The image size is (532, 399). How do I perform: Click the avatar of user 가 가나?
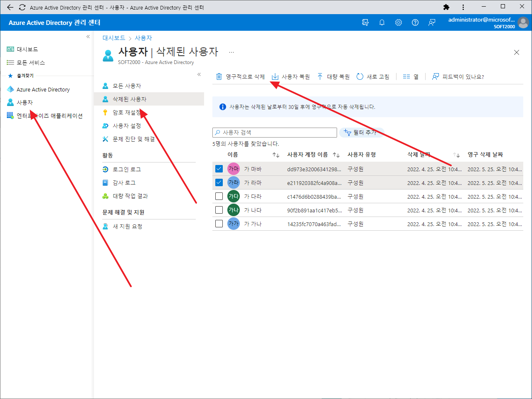[234, 224]
